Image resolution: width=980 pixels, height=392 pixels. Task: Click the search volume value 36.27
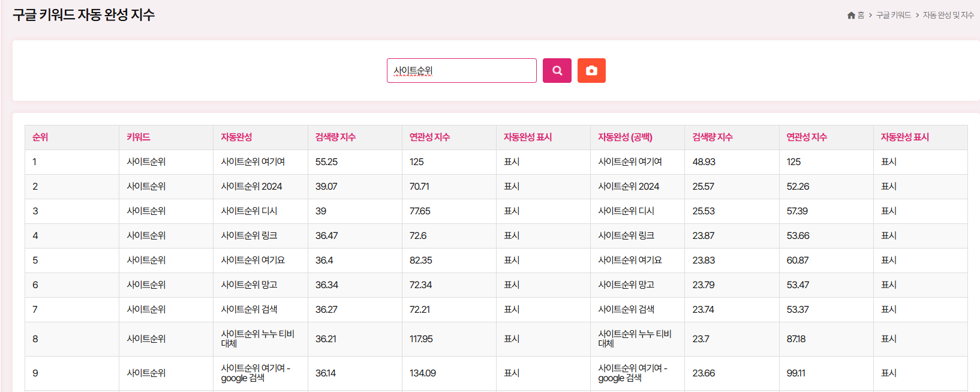tap(326, 310)
